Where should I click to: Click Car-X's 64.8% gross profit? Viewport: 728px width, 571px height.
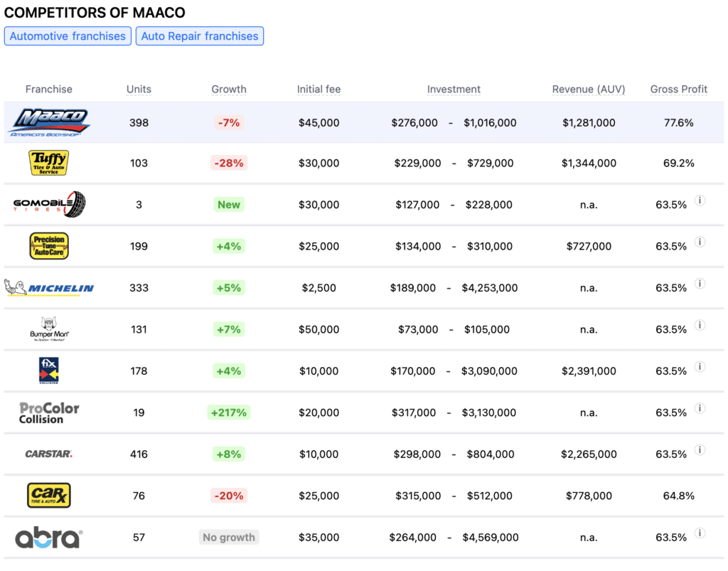pyautogui.click(x=679, y=496)
